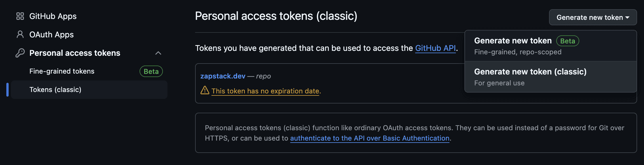
Task: Click the key icon for Personal access tokens
Action: (20, 53)
